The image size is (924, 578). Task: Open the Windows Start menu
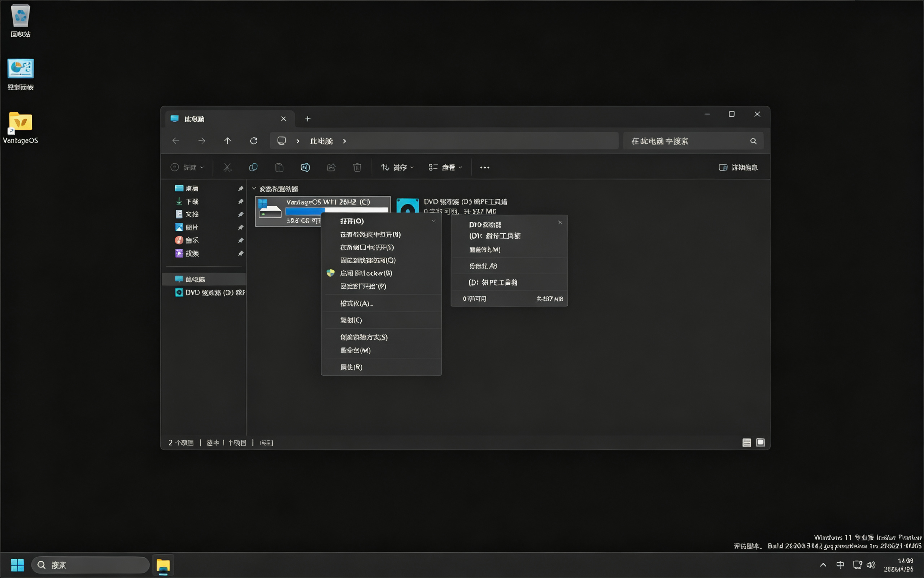click(17, 565)
